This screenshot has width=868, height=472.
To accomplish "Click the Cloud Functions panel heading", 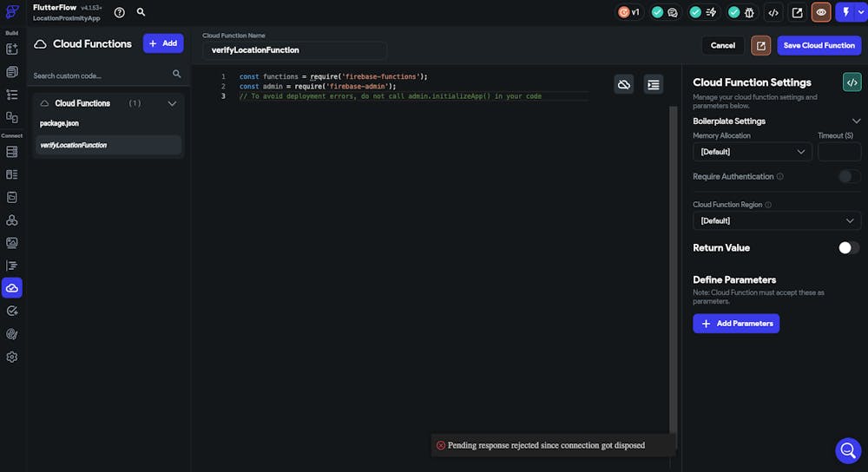I will (x=92, y=43).
